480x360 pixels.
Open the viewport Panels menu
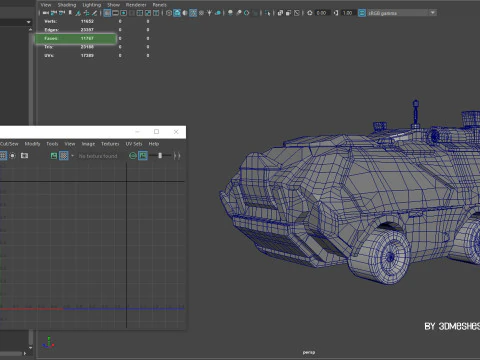pyautogui.click(x=160, y=5)
